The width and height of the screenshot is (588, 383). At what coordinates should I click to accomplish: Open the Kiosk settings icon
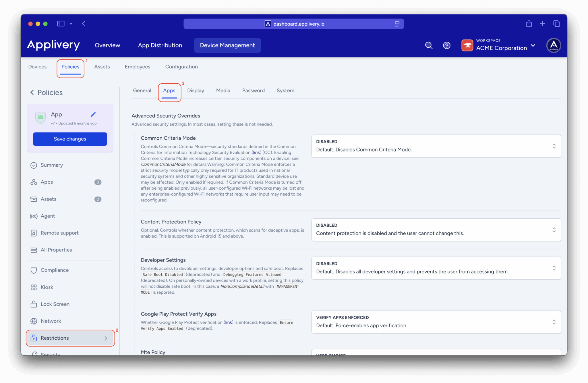pyautogui.click(x=34, y=287)
